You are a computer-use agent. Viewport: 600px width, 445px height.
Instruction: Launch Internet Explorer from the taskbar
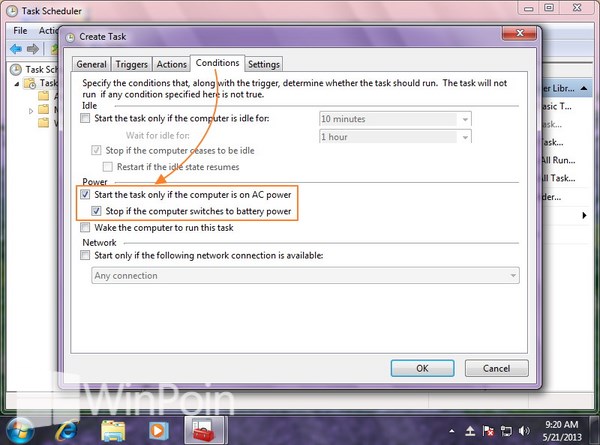pyautogui.click(x=66, y=431)
